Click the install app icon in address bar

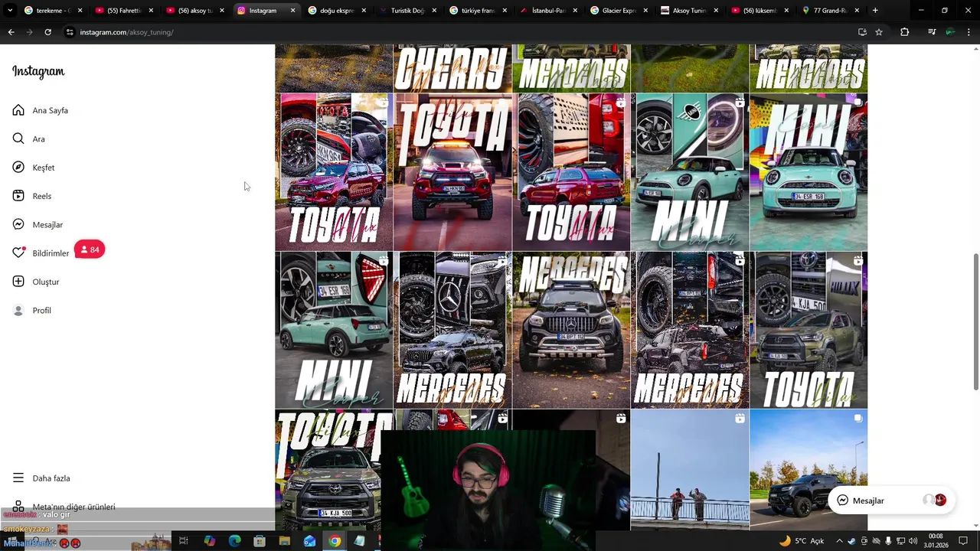click(x=862, y=32)
